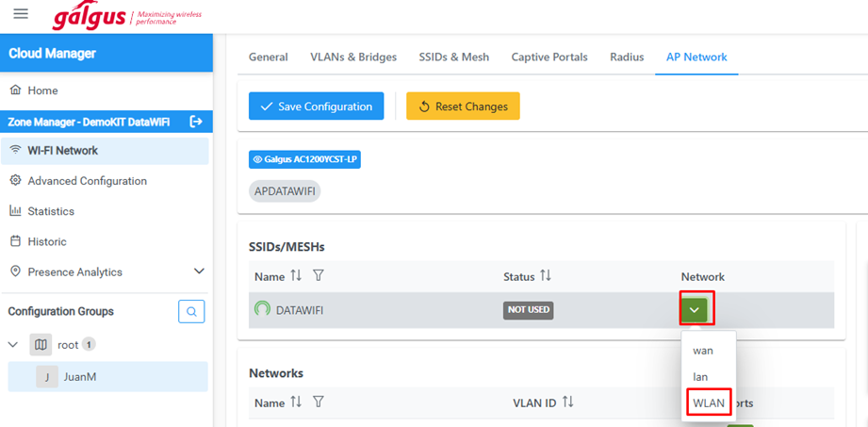Open the DATAWIFI network dropdown
868x427 pixels.
pyautogui.click(x=695, y=309)
